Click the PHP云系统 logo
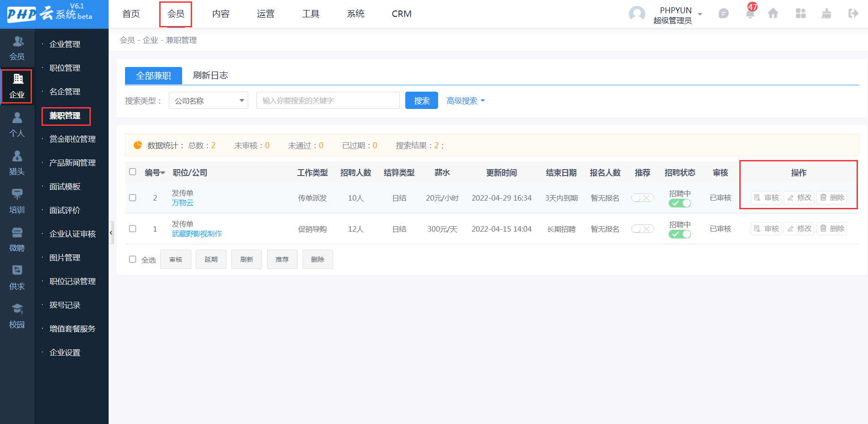Screen dimensions: 868x424 click(x=50, y=13)
